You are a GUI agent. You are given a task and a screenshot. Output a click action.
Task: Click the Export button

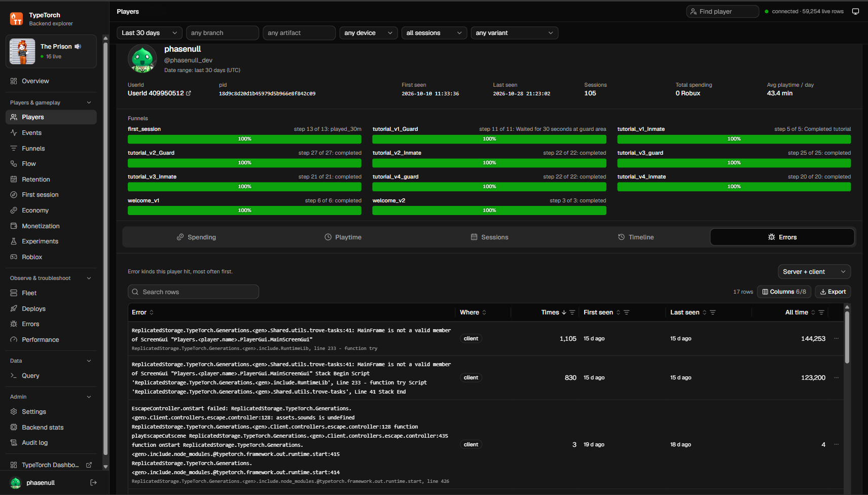click(833, 292)
